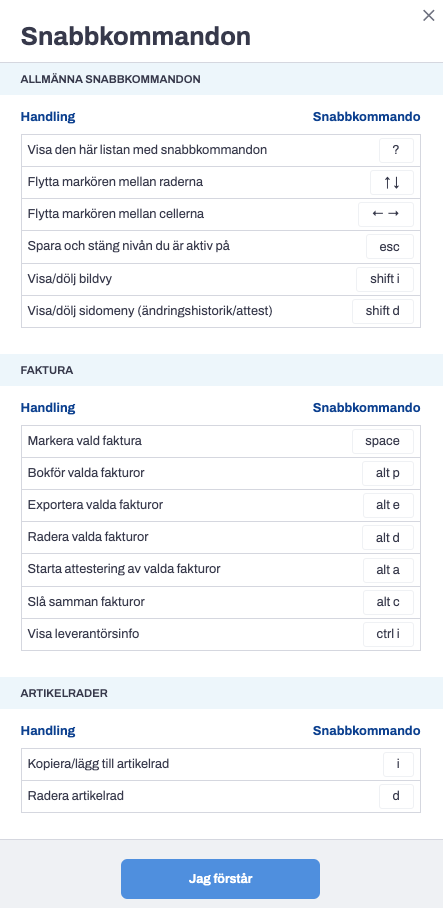
Task: Click the question mark key badge
Action: click(x=396, y=150)
